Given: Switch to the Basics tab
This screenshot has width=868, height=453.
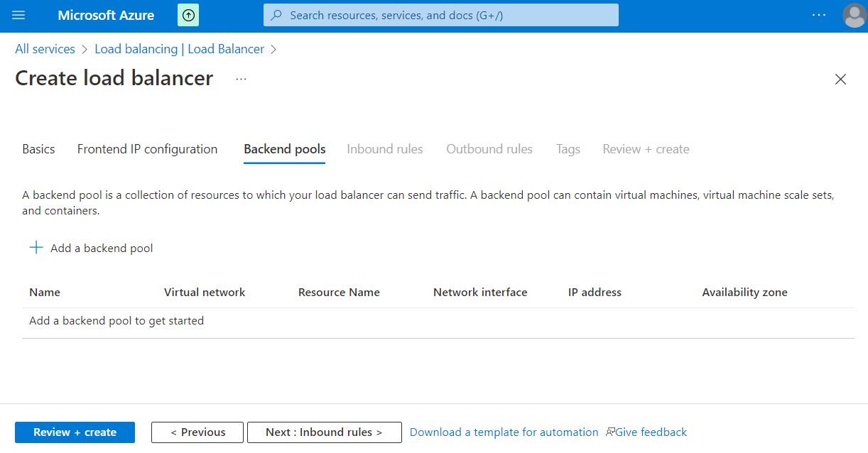Looking at the screenshot, I should click(x=38, y=149).
